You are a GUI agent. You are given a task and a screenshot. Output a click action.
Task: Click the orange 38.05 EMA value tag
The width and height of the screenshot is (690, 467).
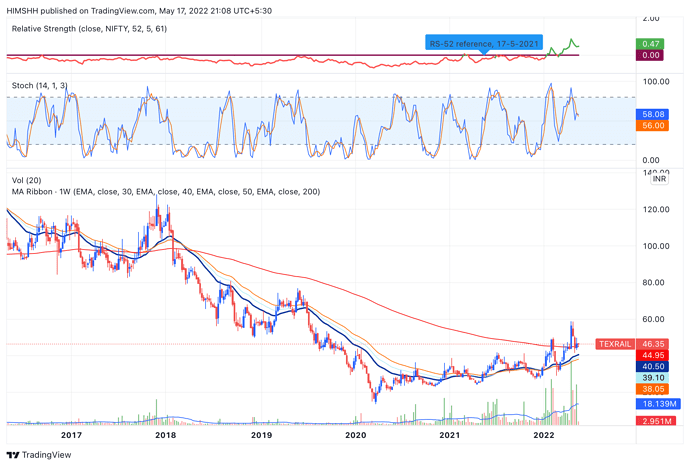[653, 390]
